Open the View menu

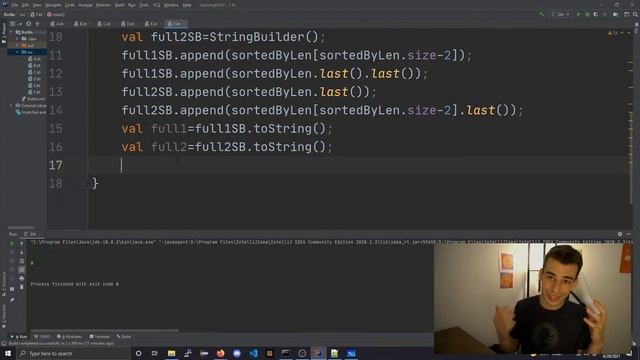[x=37, y=5]
